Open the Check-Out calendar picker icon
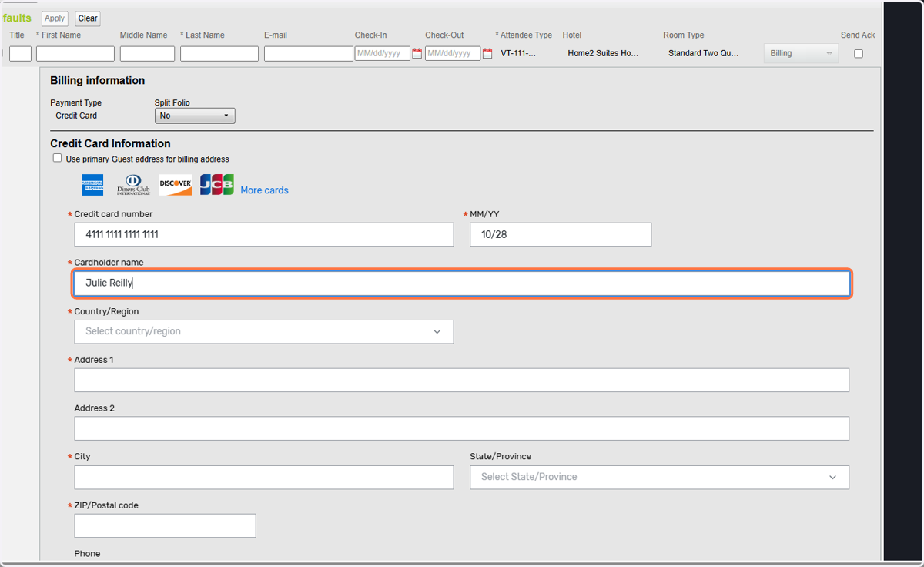 [487, 54]
